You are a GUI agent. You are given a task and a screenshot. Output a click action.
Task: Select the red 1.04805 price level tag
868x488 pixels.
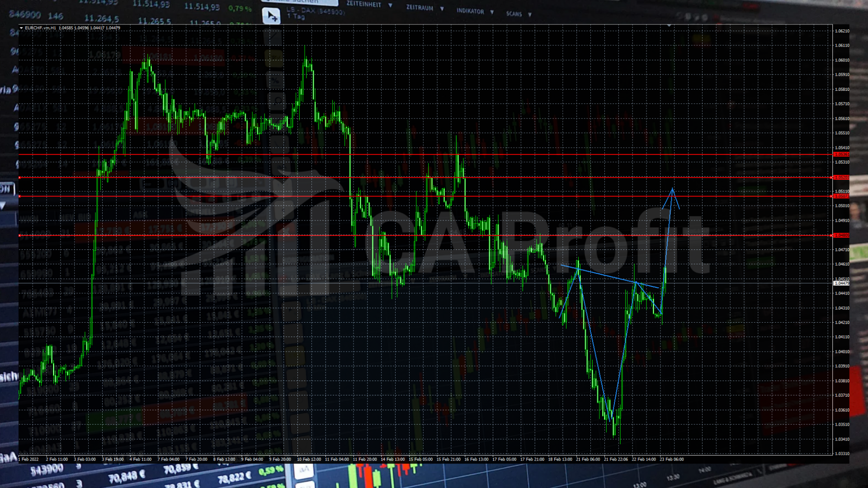(x=841, y=235)
